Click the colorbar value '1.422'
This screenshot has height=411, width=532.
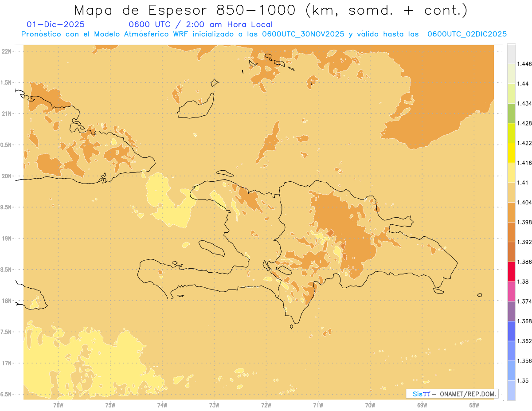(x=524, y=143)
